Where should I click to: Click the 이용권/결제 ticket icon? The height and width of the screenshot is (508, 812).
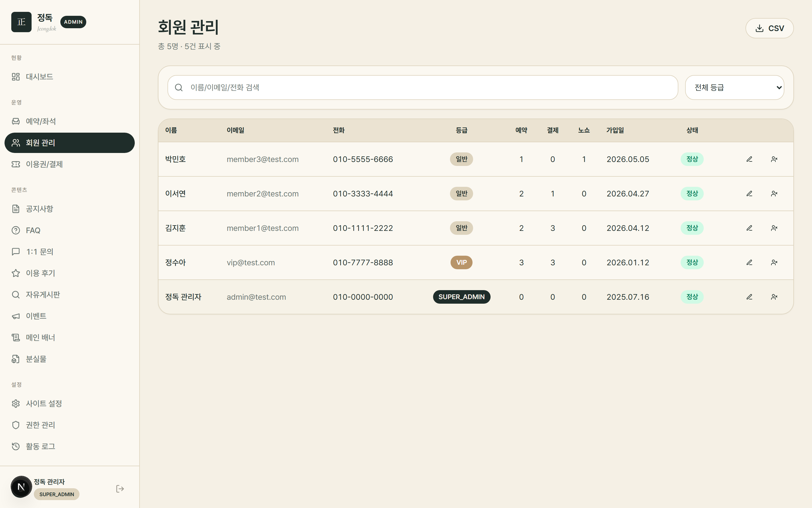coord(16,164)
